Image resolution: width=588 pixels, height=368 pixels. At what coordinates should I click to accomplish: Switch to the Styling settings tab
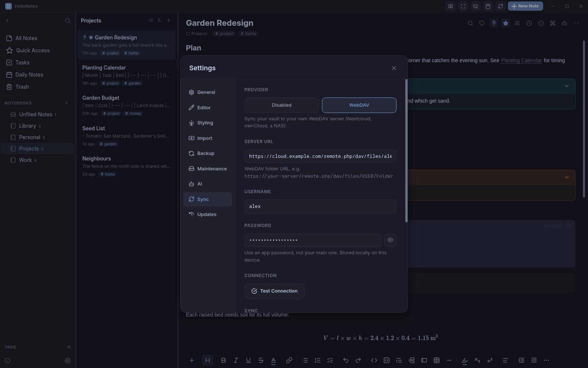pyautogui.click(x=208, y=123)
